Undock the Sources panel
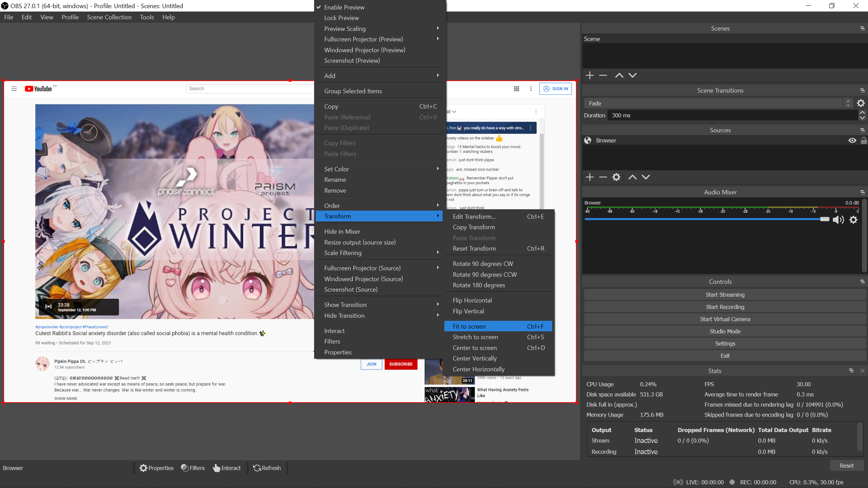The width and height of the screenshot is (868, 488). pos(862,130)
